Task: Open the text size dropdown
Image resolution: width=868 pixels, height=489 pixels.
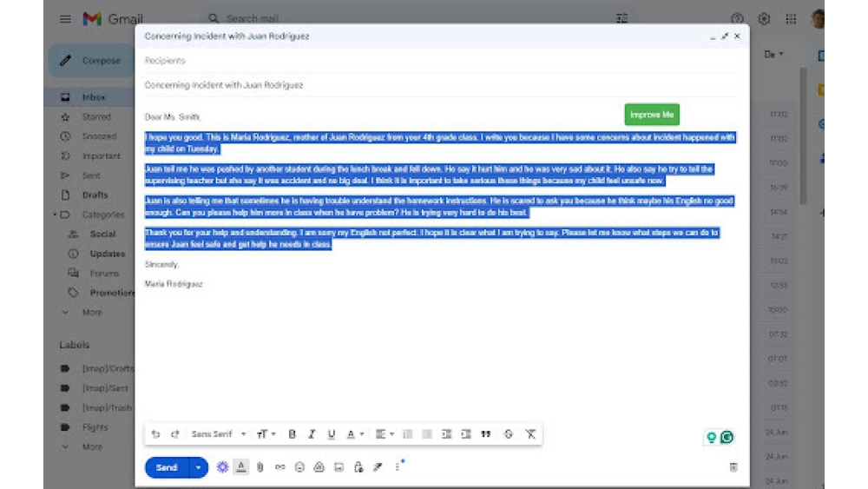Action: 266,434
